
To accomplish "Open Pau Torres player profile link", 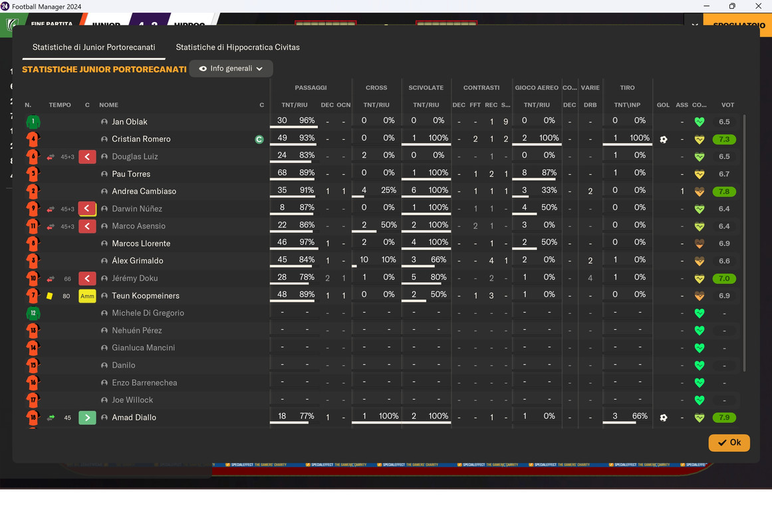I will click(x=131, y=174).
